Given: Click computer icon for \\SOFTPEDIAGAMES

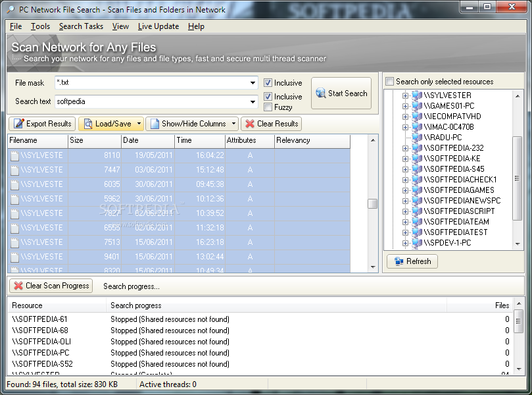Looking at the screenshot, I should 417,190.
